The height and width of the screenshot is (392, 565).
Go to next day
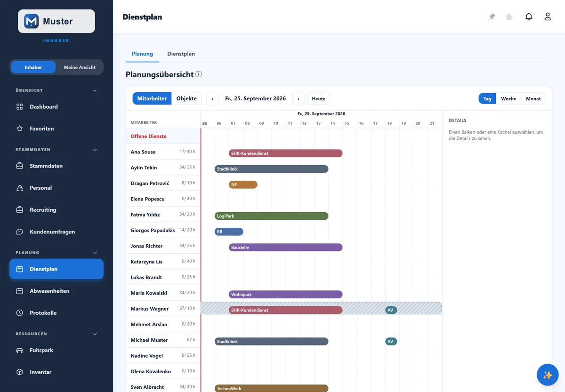299,98
